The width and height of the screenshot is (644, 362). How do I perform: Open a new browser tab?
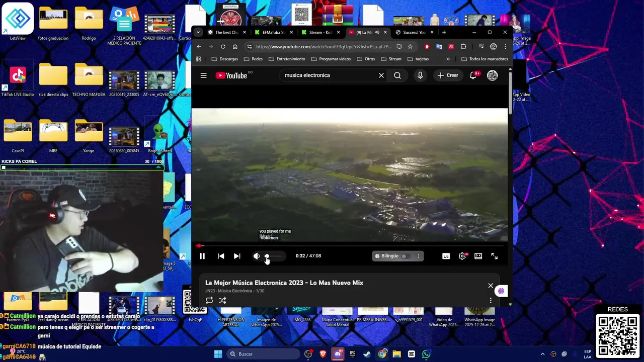coord(444,32)
